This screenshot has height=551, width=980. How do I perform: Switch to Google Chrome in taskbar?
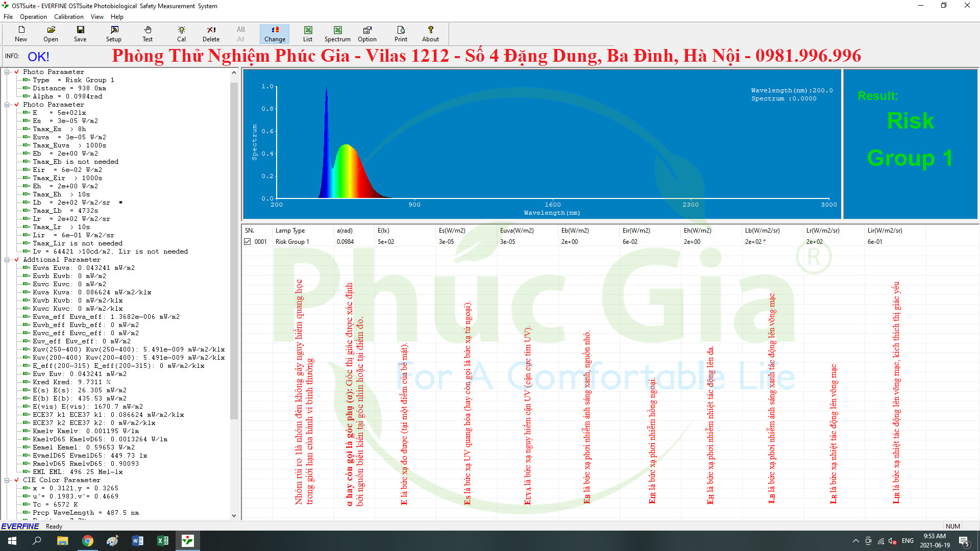88,541
